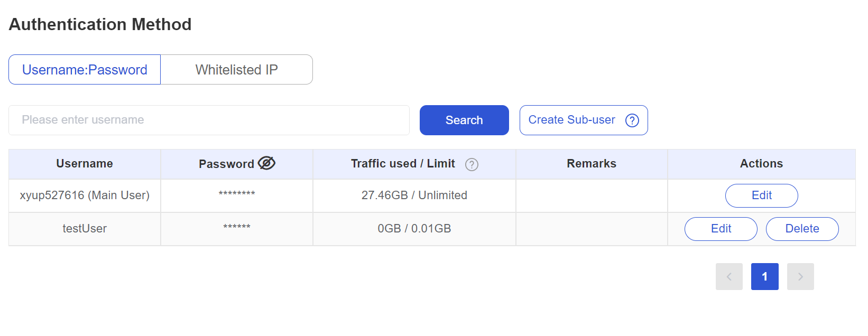Select page 1 in pagination
This screenshot has width=868, height=336.
click(x=764, y=276)
